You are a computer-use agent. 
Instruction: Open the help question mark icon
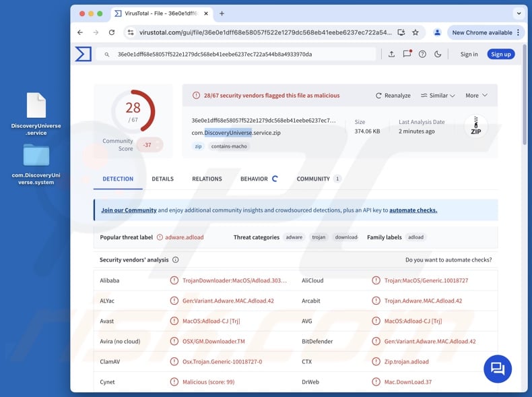coord(422,54)
